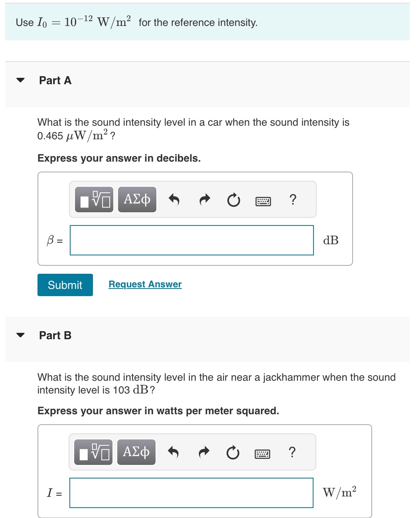Click the Part B heading
The height and width of the screenshot is (518, 420).
[55, 335]
